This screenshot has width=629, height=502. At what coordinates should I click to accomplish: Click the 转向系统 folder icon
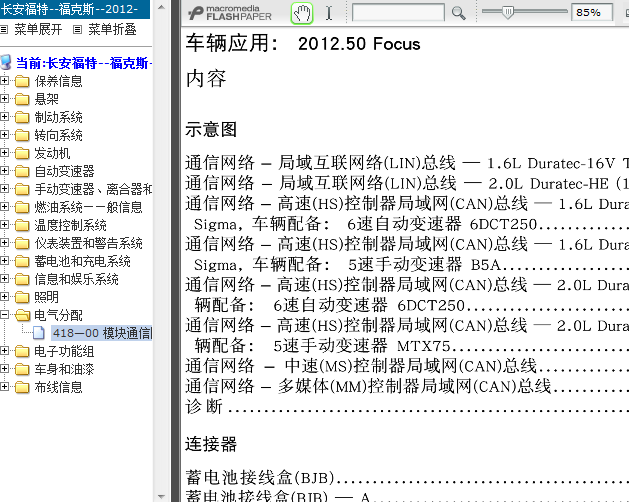pos(22,135)
